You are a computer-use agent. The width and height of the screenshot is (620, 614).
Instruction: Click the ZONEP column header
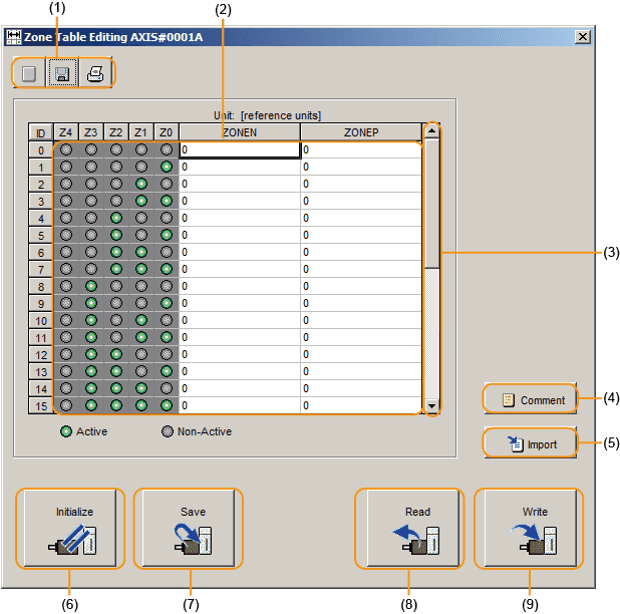coord(360,132)
